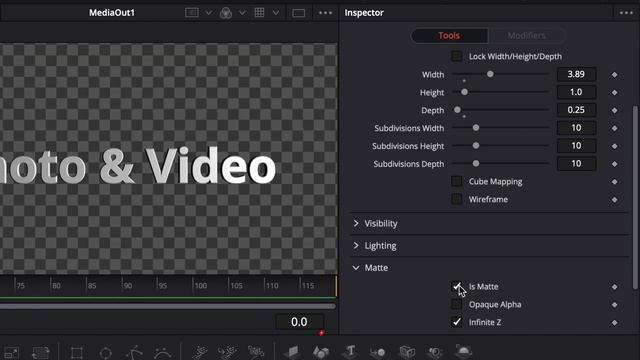Add keyframe for Depth parameter
The image size is (640, 360).
tap(614, 110)
